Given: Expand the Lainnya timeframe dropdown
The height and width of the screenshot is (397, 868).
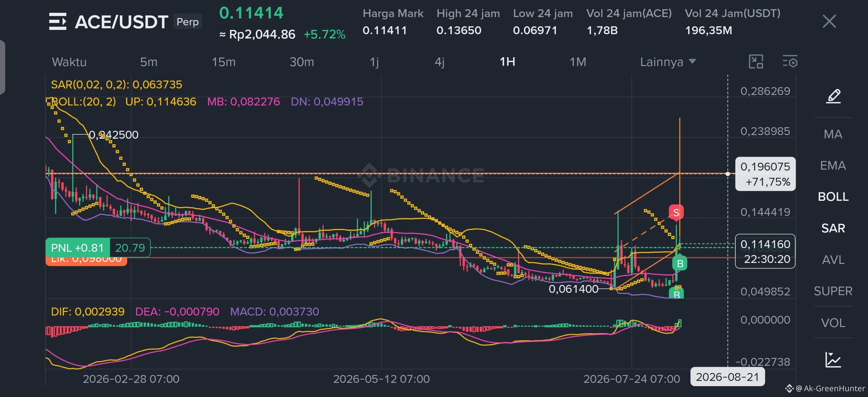Looking at the screenshot, I should tap(667, 62).
